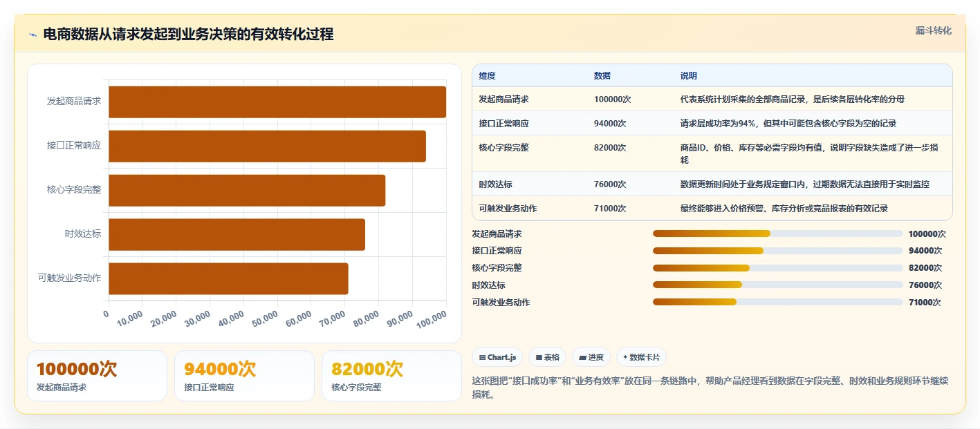Click the 数据 table column header
Image resolution: width=980 pixels, height=429 pixels.
click(x=602, y=76)
